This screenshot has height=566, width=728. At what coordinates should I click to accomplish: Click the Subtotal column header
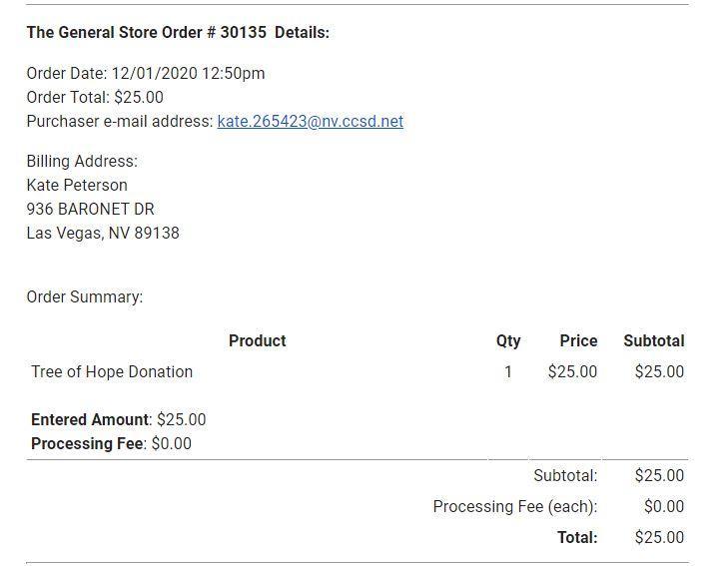[653, 341]
